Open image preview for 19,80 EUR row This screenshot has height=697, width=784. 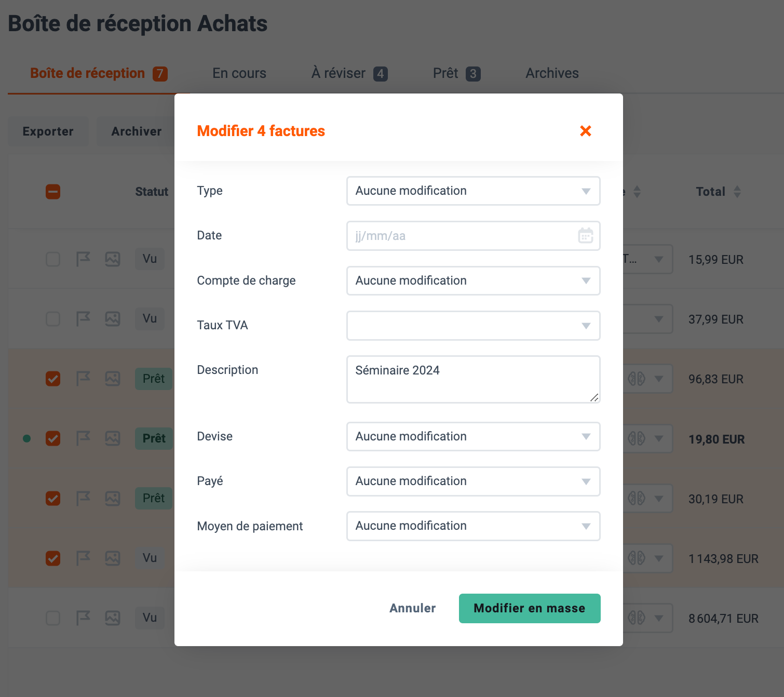113,438
